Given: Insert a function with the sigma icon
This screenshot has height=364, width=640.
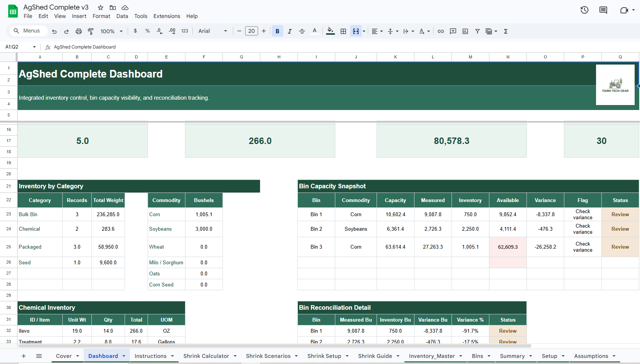Looking at the screenshot, I should [x=505, y=31].
